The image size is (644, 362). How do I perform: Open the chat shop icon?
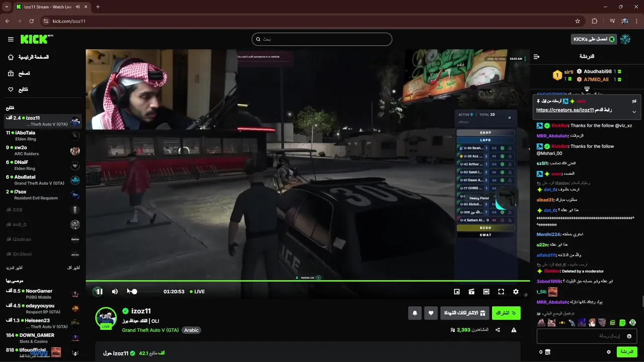click(x=547, y=352)
